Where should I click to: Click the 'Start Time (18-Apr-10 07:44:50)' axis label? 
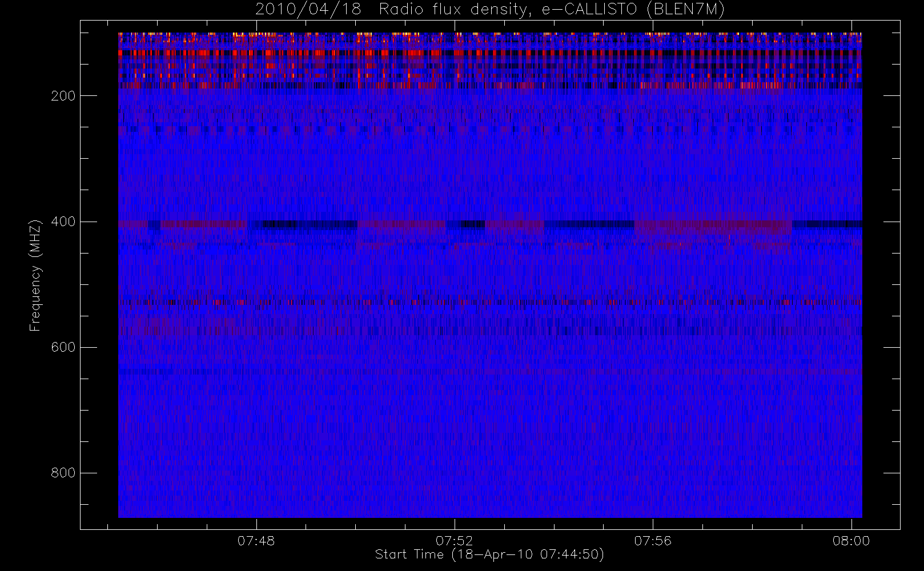click(x=489, y=554)
